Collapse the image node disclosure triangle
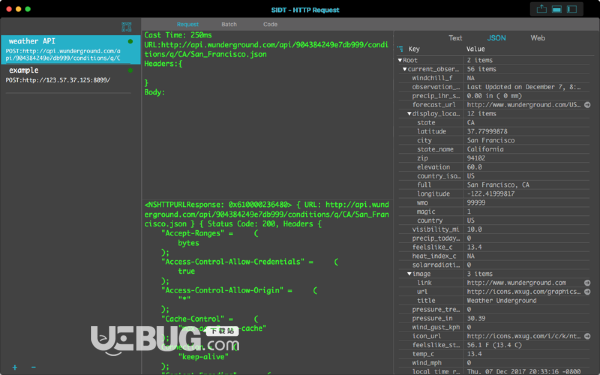 click(x=409, y=274)
